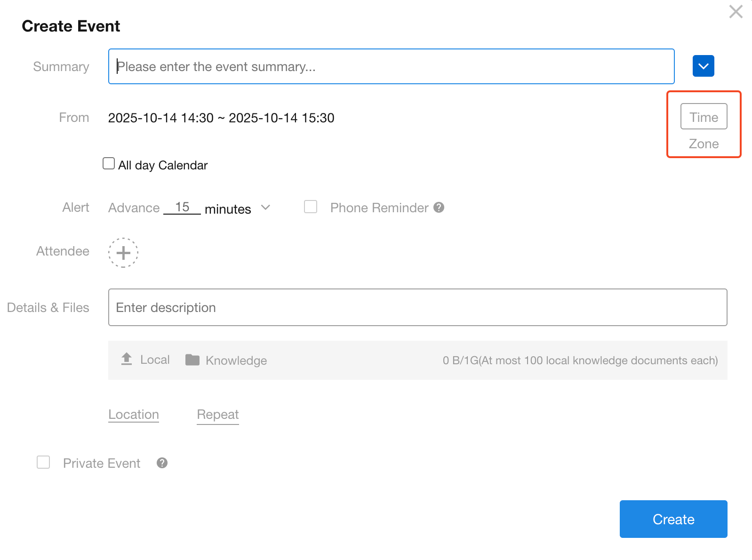Click the Knowledge folder icon

(x=192, y=360)
